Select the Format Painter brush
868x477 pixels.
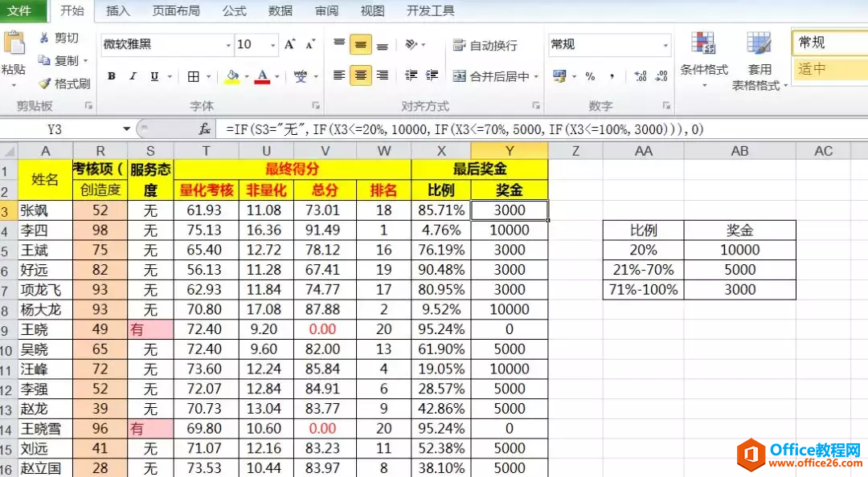(x=45, y=84)
